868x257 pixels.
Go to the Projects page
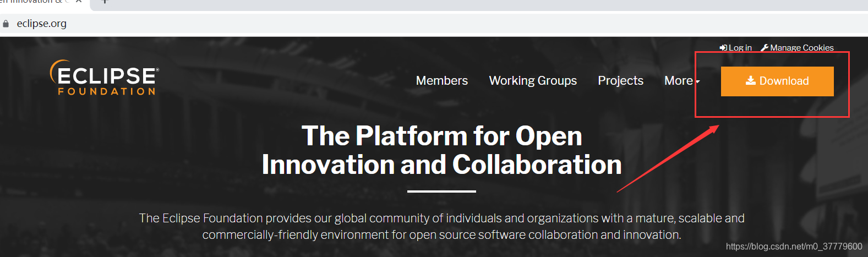tap(620, 81)
